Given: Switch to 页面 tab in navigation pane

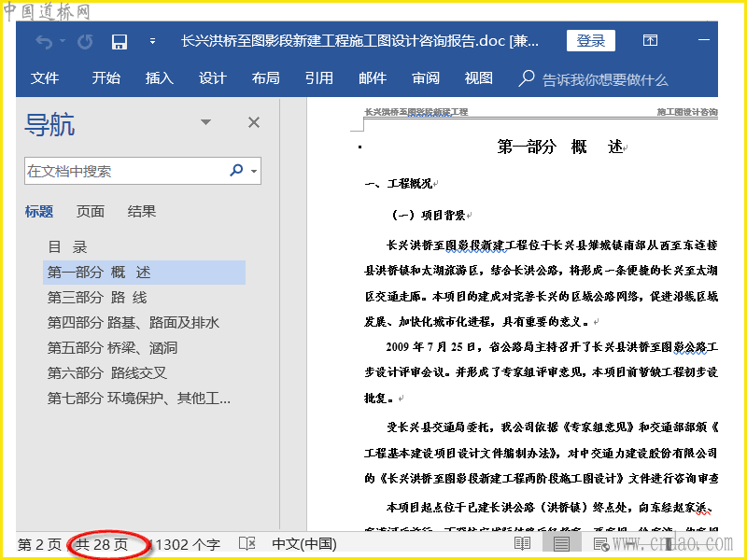Looking at the screenshot, I should tap(91, 212).
